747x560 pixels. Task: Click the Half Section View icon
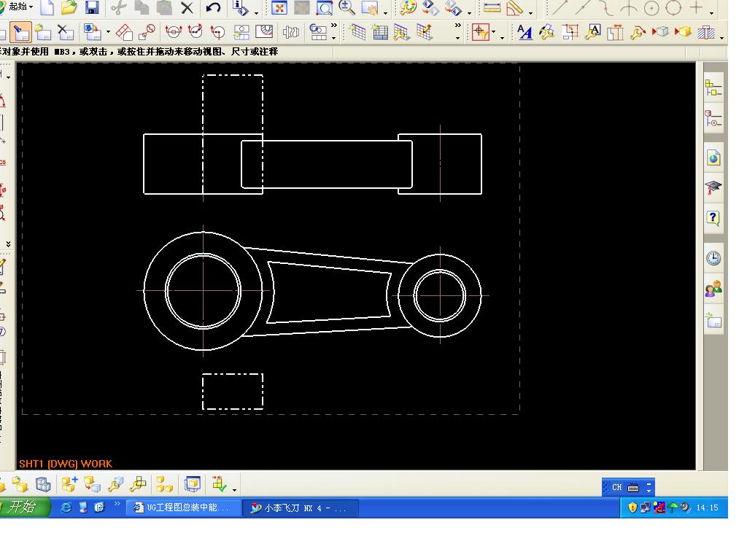pyautogui.click(x=217, y=32)
